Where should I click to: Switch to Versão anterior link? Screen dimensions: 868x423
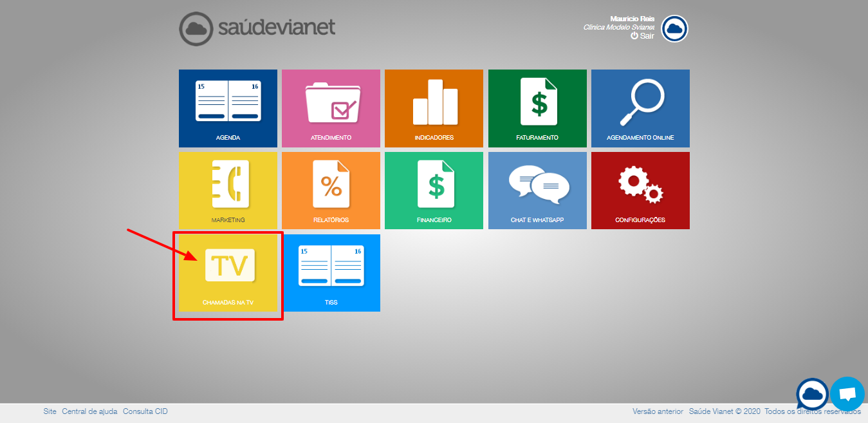(x=658, y=411)
